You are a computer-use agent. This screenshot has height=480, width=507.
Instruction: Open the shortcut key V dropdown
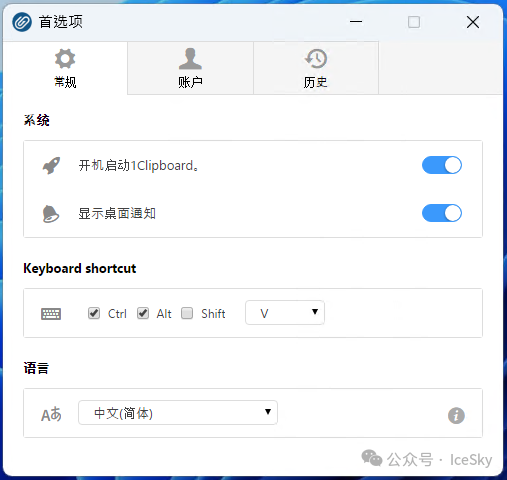click(285, 313)
